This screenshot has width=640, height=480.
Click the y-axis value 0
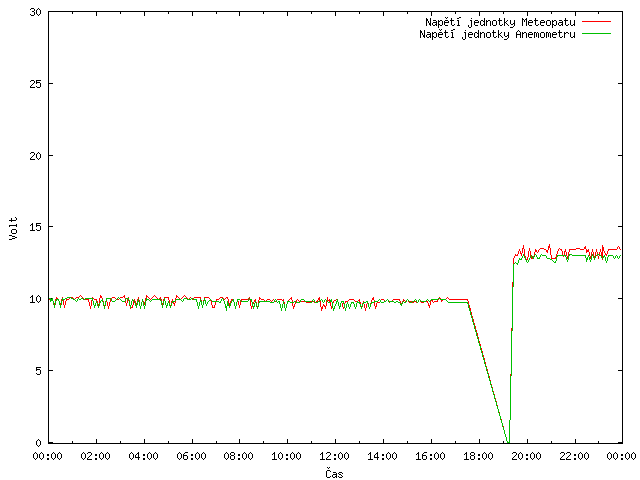pos(39,443)
